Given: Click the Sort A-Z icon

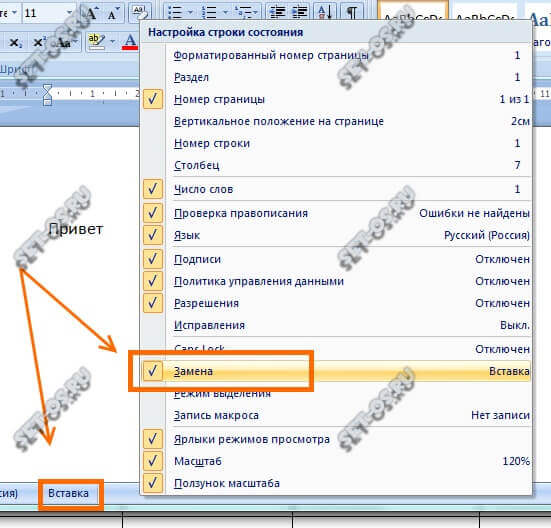Looking at the screenshot, I should 324,13.
